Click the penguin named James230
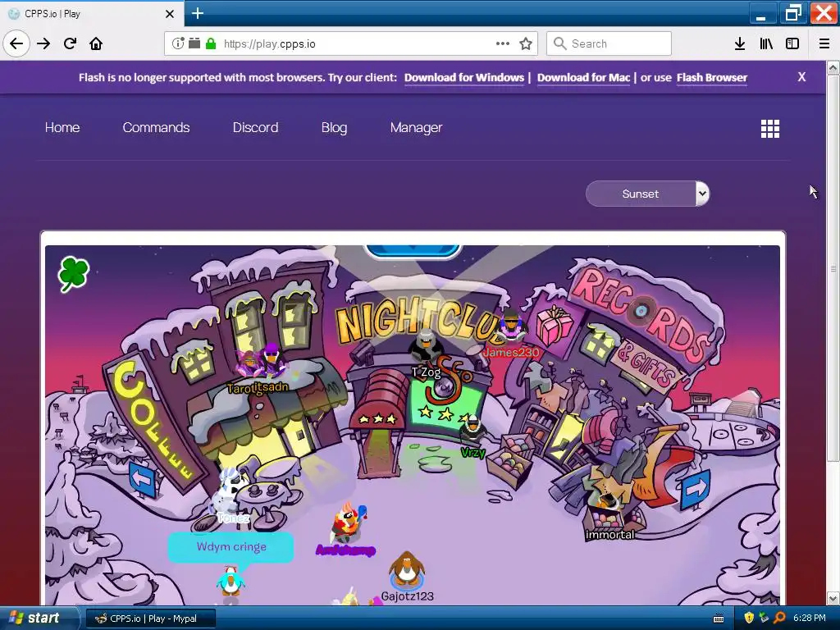This screenshot has height=630, width=840. [511, 326]
